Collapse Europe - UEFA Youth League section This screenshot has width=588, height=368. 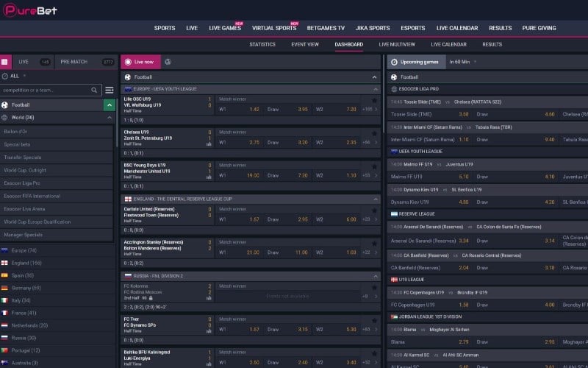point(376,89)
